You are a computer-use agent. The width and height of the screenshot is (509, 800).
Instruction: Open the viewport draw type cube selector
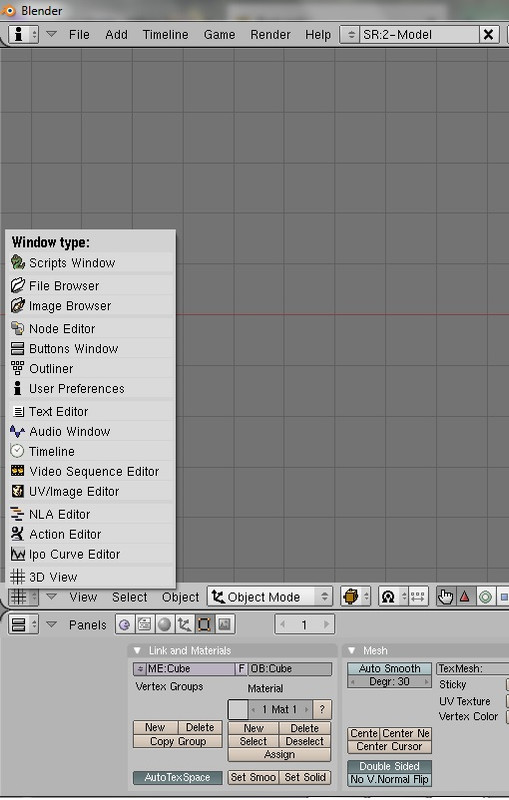click(355, 596)
